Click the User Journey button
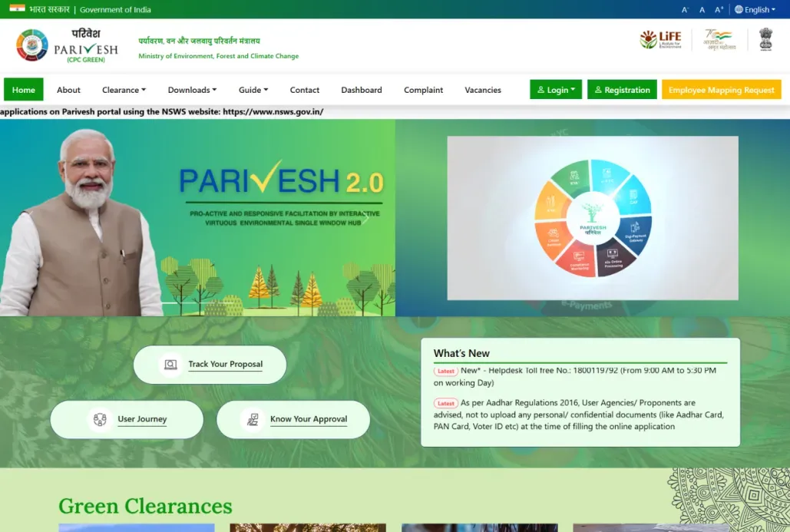 click(x=127, y=419)
